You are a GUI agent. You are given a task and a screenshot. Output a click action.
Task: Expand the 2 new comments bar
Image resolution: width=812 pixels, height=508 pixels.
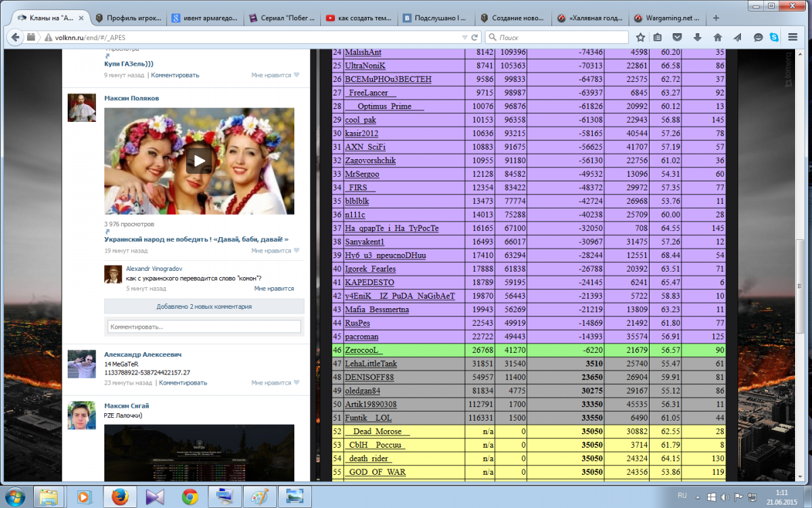[204, 306]
